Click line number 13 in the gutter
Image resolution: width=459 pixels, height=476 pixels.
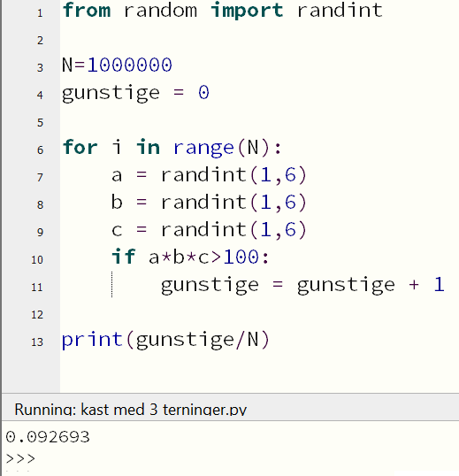coord(37,342)
